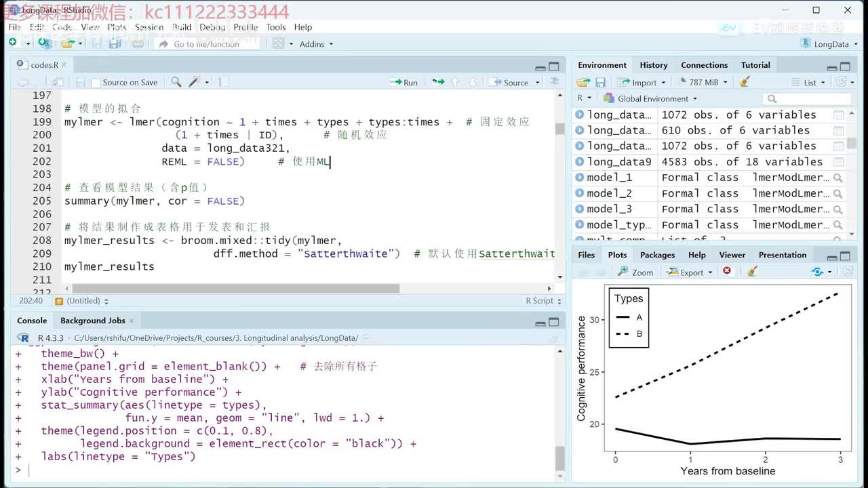View model_2 with its magnifier icon
Viewport: 868px width, 488px height.
(x=838, y=193)
